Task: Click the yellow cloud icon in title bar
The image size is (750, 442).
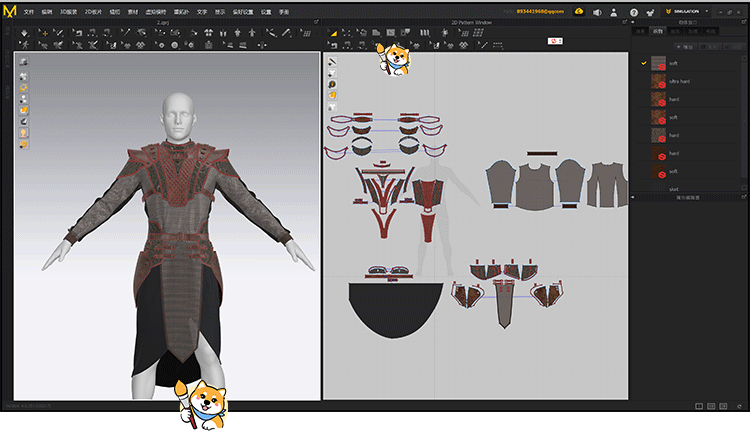Action: [579, 11]
